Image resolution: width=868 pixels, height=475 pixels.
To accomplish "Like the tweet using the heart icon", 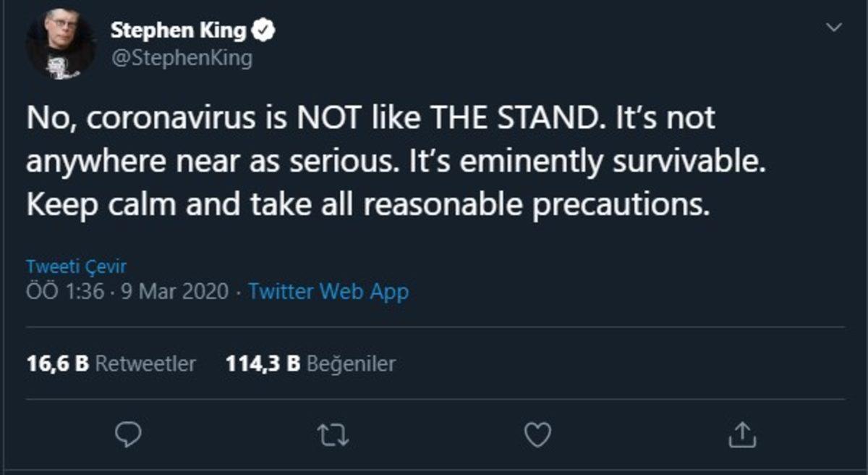I will click(538, 434).
